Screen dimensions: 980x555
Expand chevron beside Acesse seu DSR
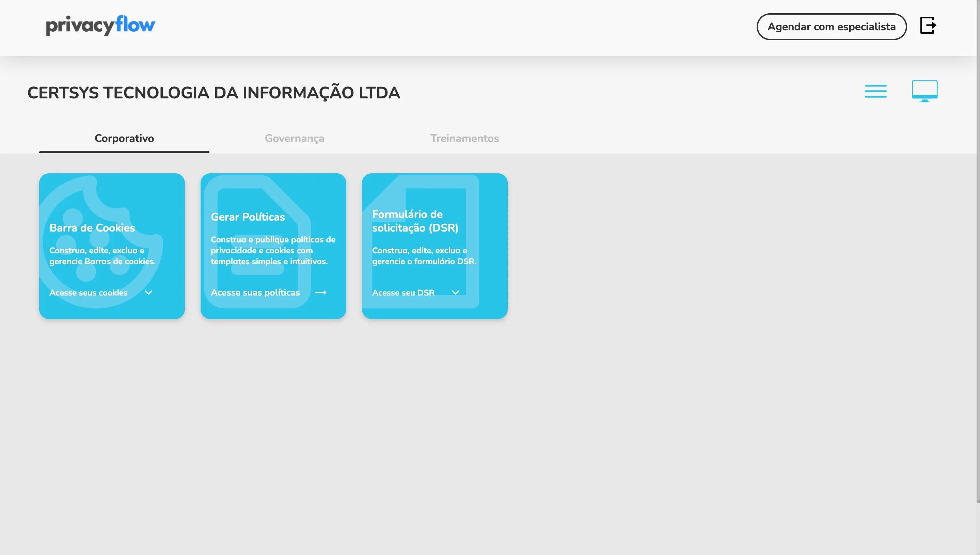pyautogui.click(x=456, y=292)
